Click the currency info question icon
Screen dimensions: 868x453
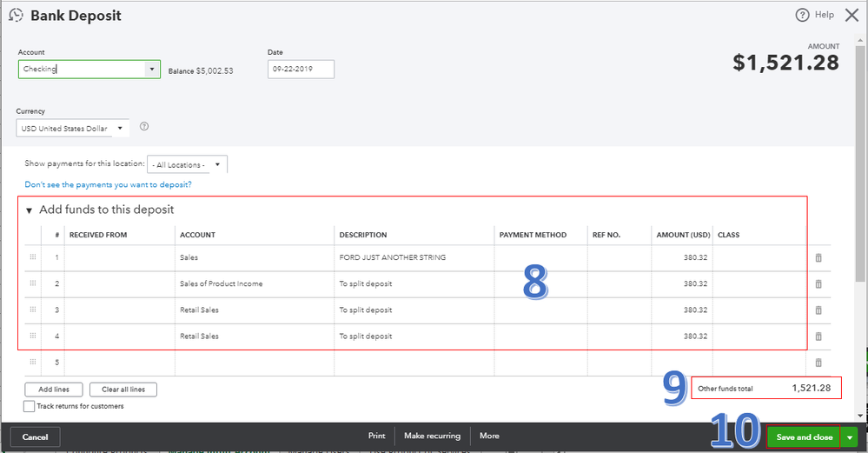(x=144, y=126)
